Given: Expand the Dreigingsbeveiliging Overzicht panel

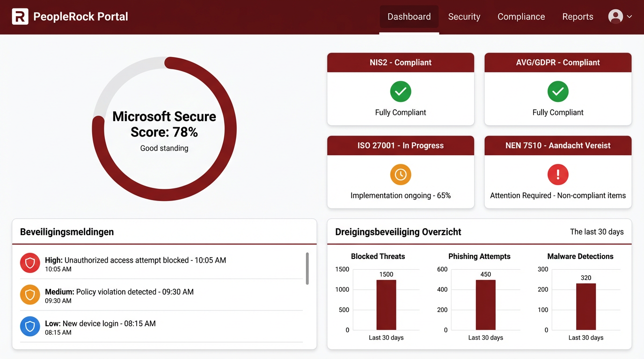Looking at the screenshot, I should tap(397, 231).
